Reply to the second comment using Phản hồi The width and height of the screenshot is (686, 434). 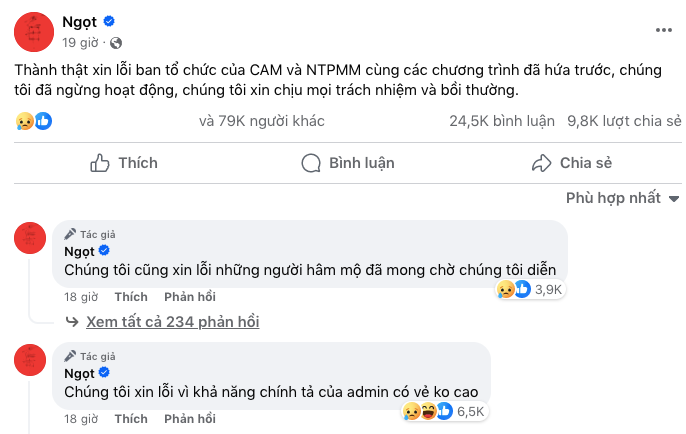tap(190, 419)
